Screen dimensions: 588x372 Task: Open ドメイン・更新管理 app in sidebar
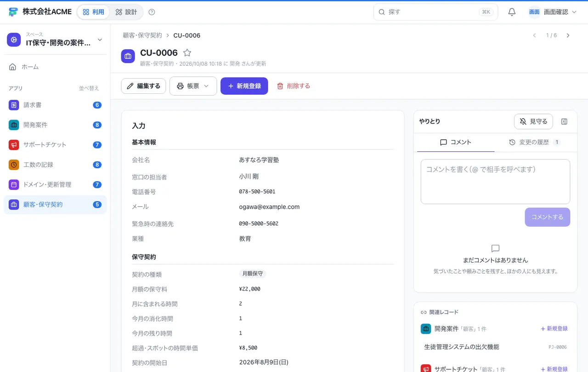pos(55,184)
